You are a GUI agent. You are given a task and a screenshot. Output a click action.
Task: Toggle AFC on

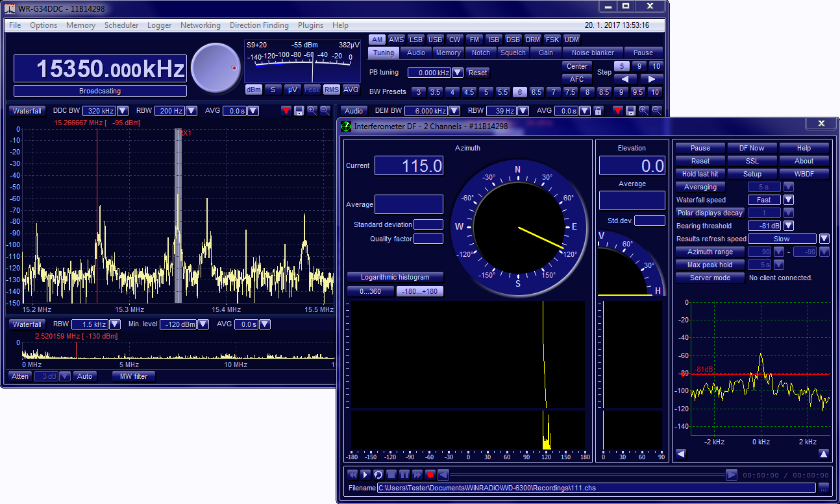click(x=576, y=78)
